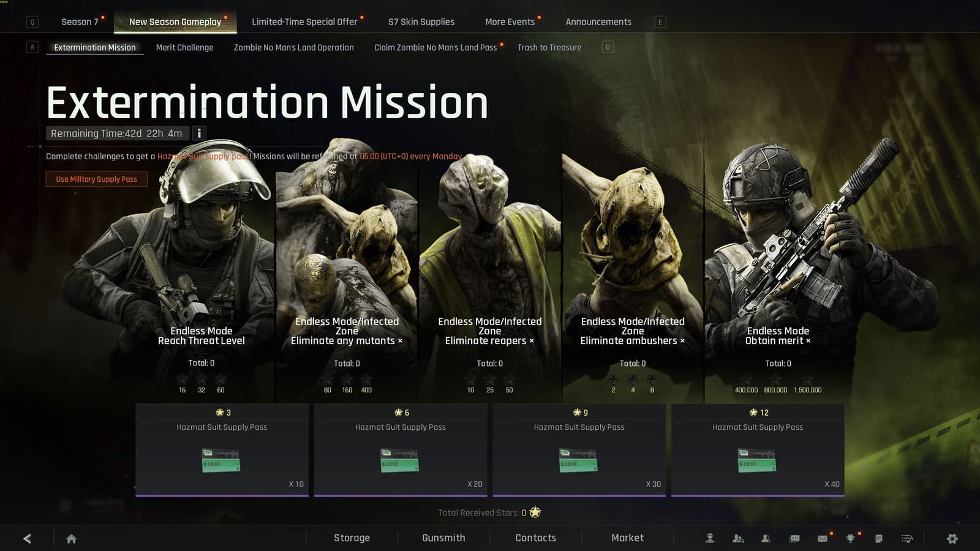Go to the home screen icon
Screen dimensions: 980x551
point(71,538)
